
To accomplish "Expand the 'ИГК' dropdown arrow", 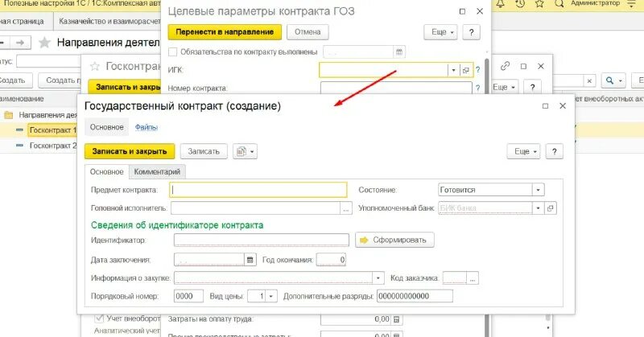I will [453, 70].
